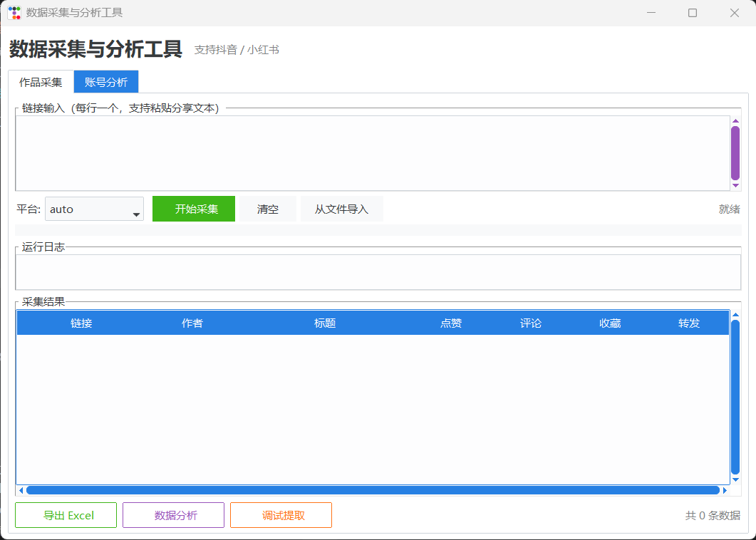The width and height of the screenshot is (756, 540).
Task: Sort by the 点赞 column header
Action: 451,323
